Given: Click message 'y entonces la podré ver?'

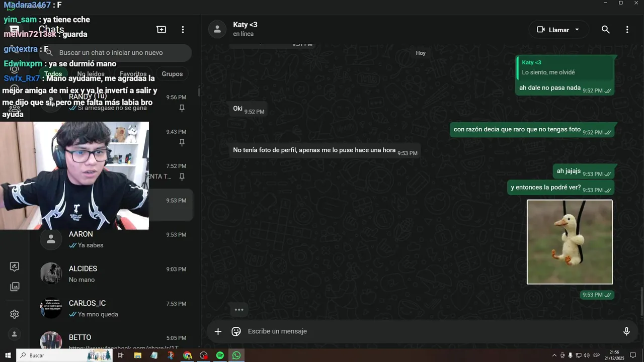Looking at the screenshot, I should (x=560, y=188).
